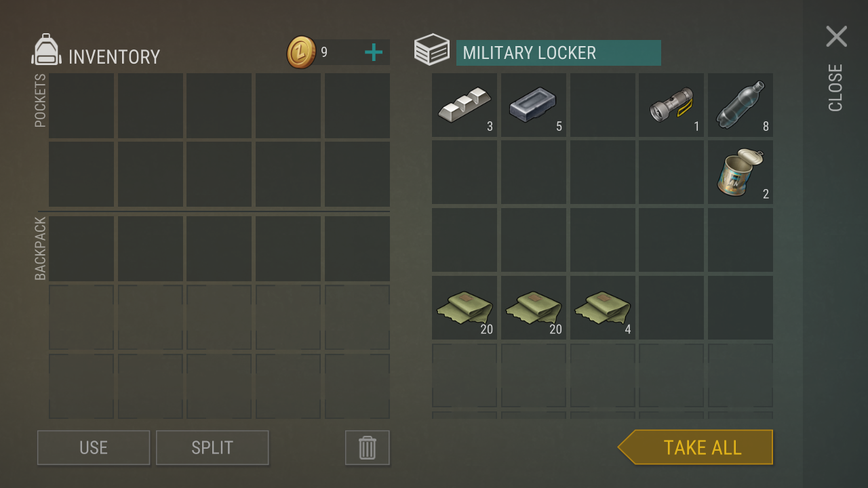Click the trash can delete icon
This screenshot has height=488, width=868.
click(x=367, y=447)
